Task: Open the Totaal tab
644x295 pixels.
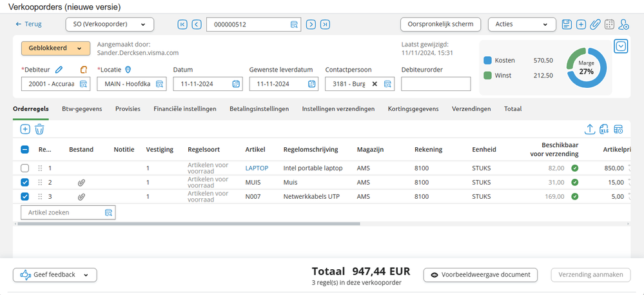Action: [x=513, y=109]
